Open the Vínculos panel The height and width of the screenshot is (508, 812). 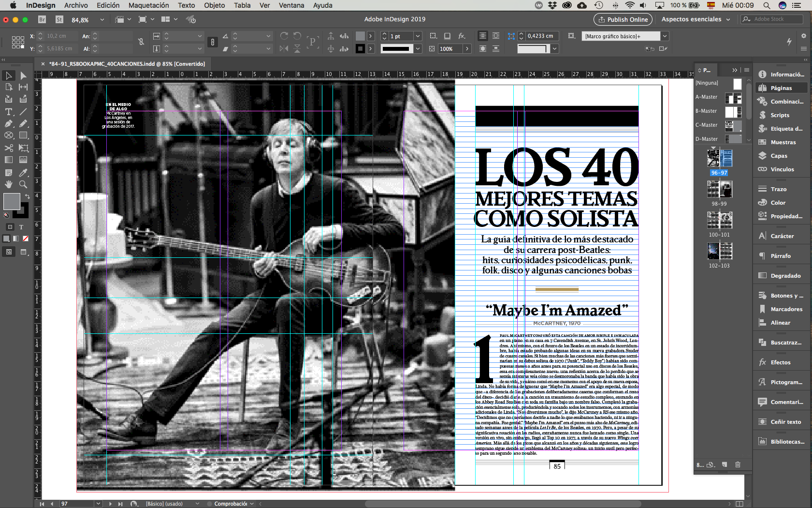coord(781,169)
